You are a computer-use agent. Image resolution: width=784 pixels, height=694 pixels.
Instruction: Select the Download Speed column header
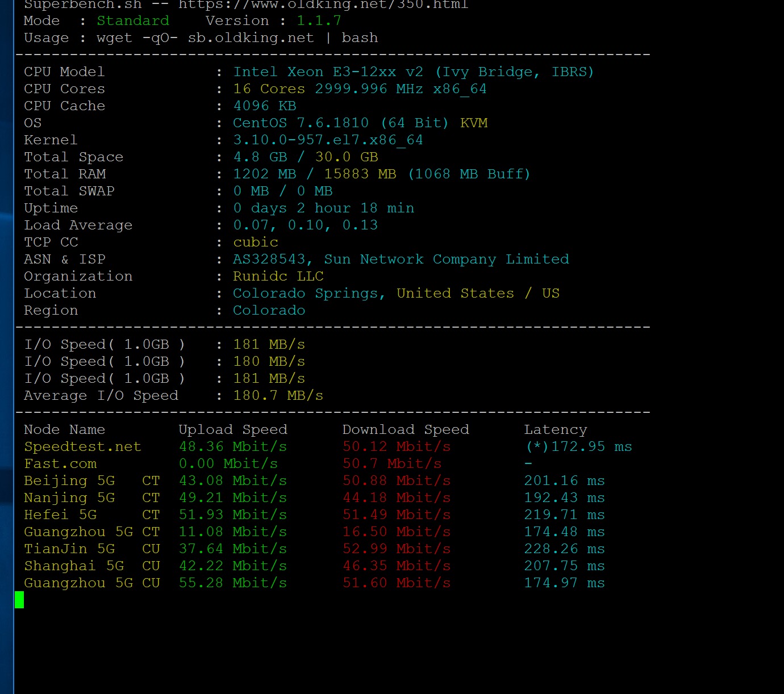point(406,430)
